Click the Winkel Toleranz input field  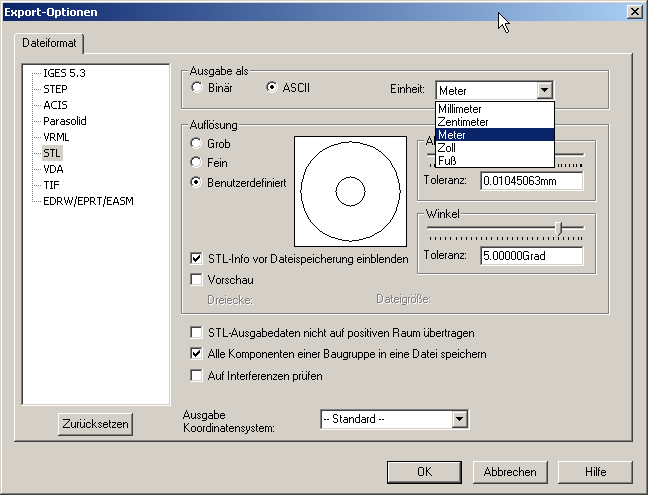coord(531,256)
